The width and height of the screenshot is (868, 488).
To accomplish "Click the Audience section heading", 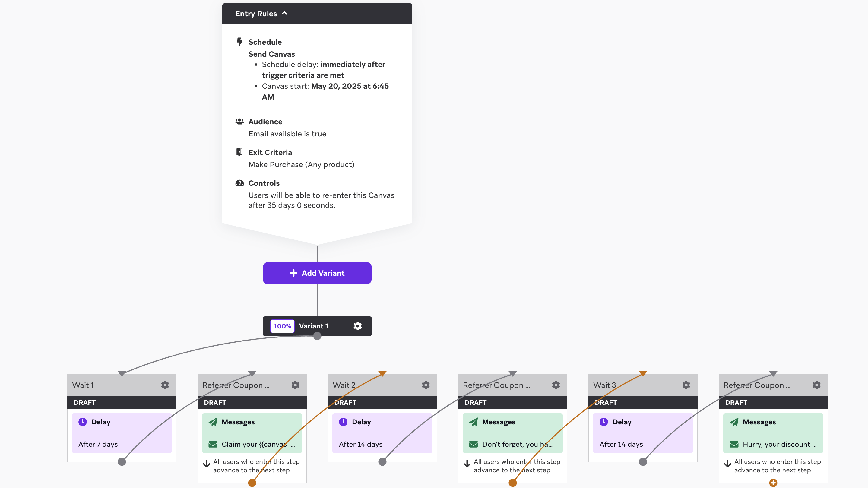I will (x=265, y=122).
